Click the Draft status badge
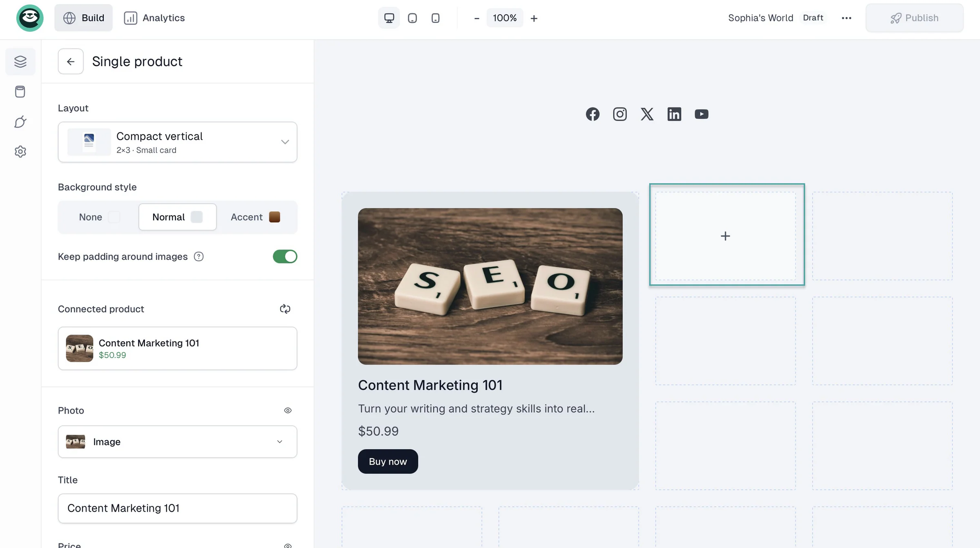This screenshot has width=980, height=548. point(813,18)
